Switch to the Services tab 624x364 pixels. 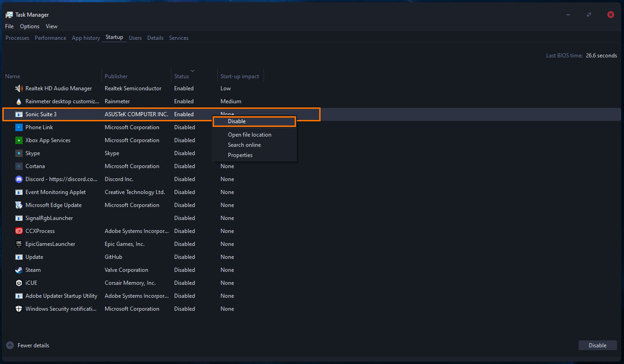(x=179, y=38)
